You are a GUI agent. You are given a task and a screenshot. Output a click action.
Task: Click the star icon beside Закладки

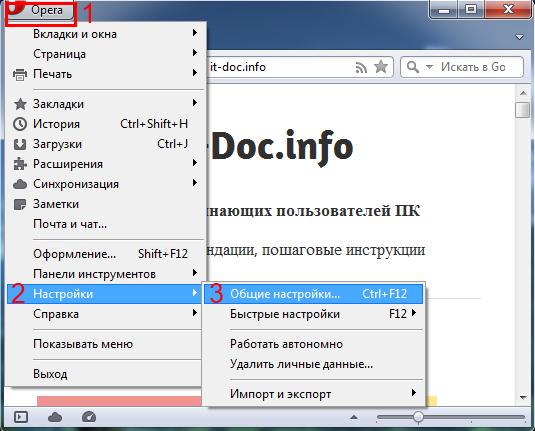tap(20, 104)
